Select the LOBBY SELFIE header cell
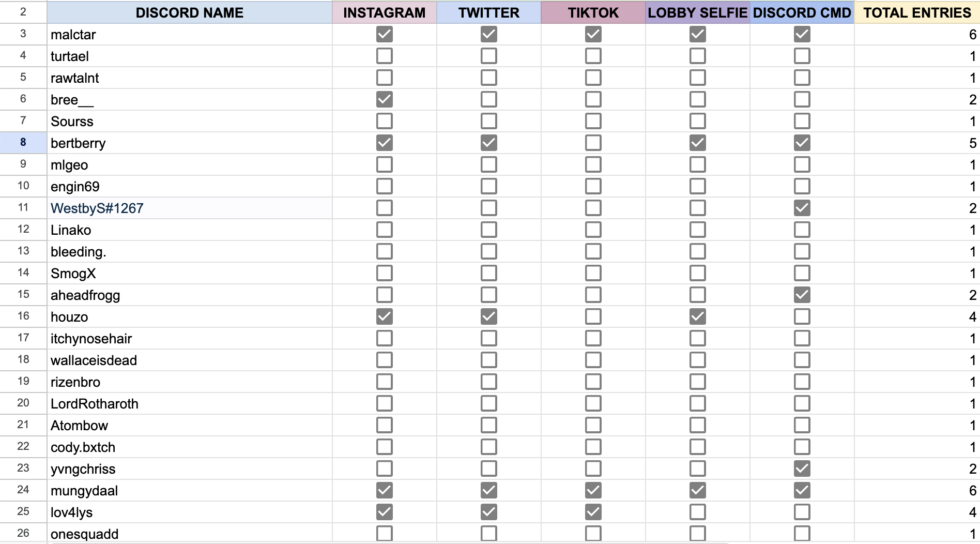 point(698,12)
